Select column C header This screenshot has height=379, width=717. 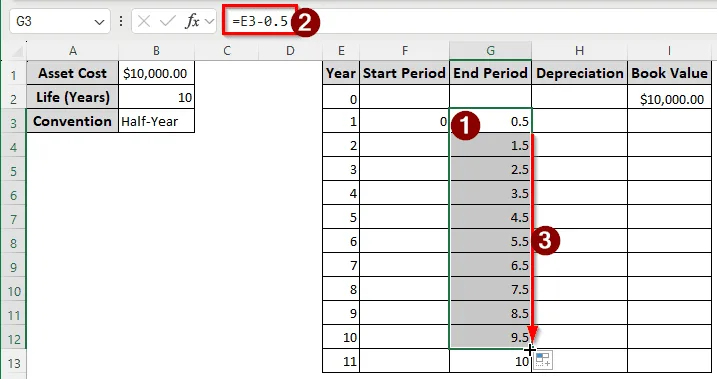pyautogui.click(x=227, y=51)
